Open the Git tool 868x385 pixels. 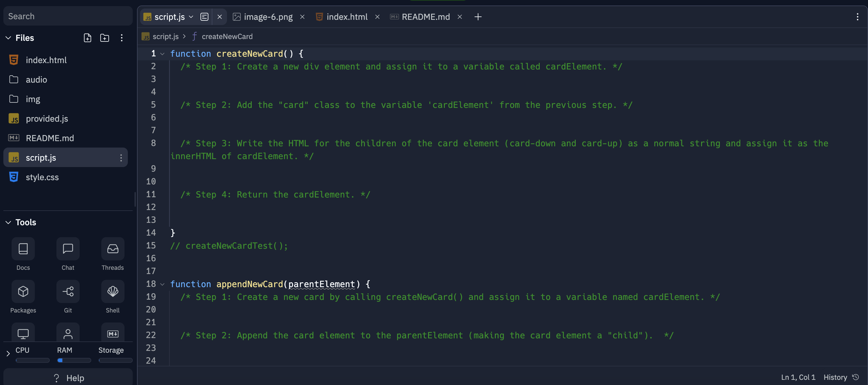pos(68,291)
